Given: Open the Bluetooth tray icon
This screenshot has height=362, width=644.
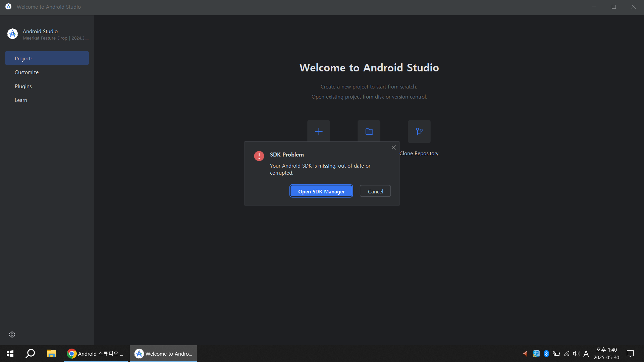Looking at the screenshot, I should (x=546, y=354).
